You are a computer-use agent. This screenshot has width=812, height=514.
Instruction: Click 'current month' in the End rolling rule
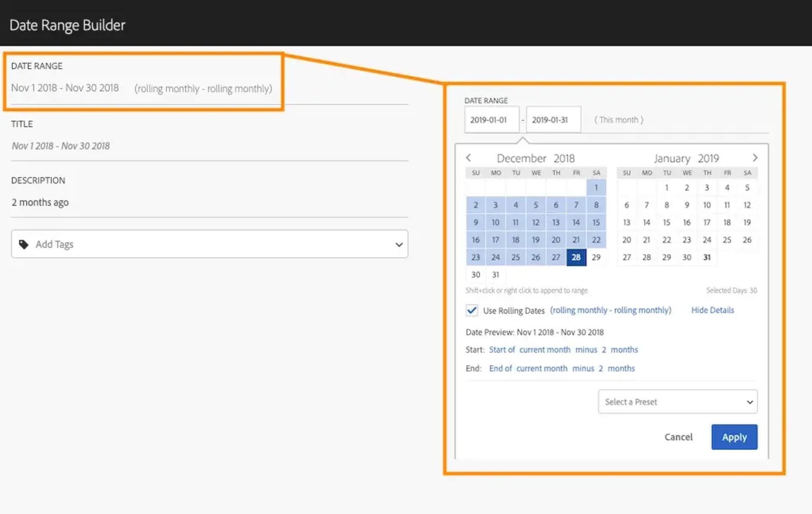(542, 368)
